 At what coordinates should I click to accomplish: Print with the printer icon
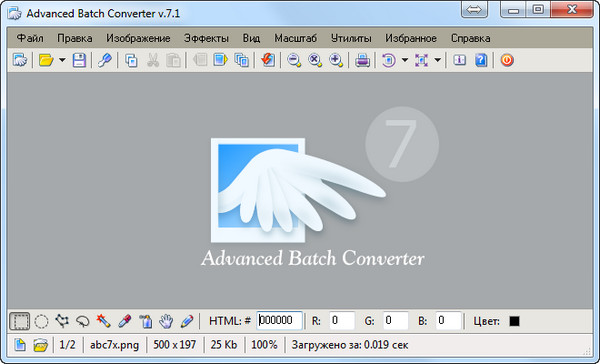coord(362,60)
